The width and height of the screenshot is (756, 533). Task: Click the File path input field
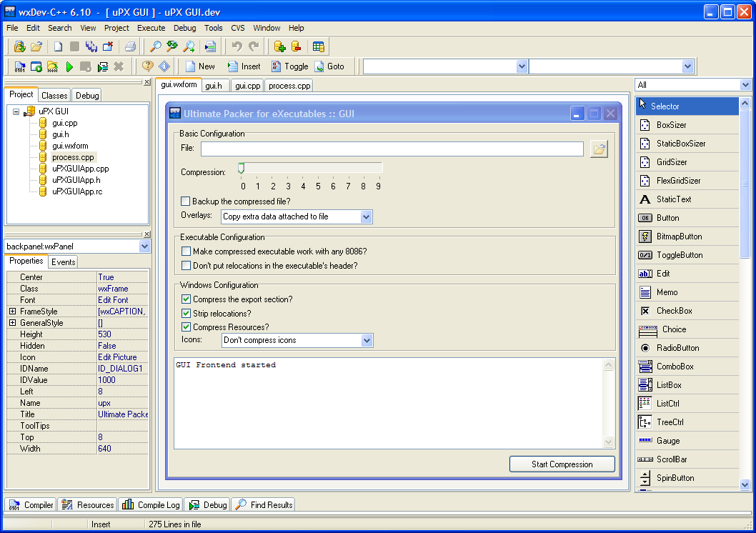coord(392,149)
